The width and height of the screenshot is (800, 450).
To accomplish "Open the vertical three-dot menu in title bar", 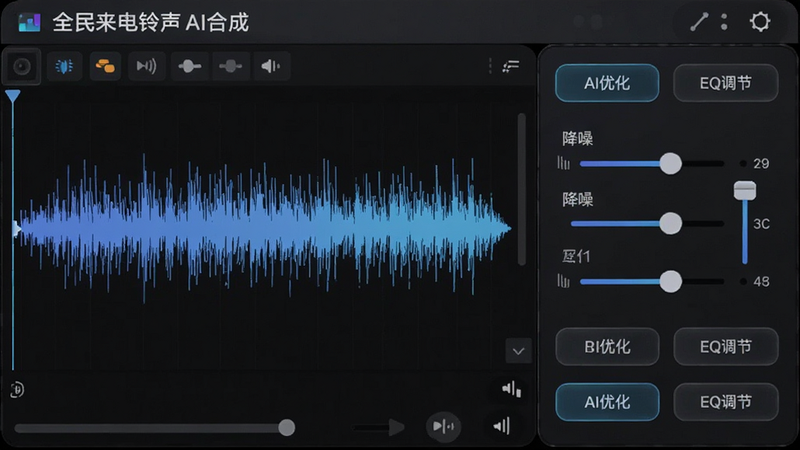I will pyautogui.click(x=724, y=22).
